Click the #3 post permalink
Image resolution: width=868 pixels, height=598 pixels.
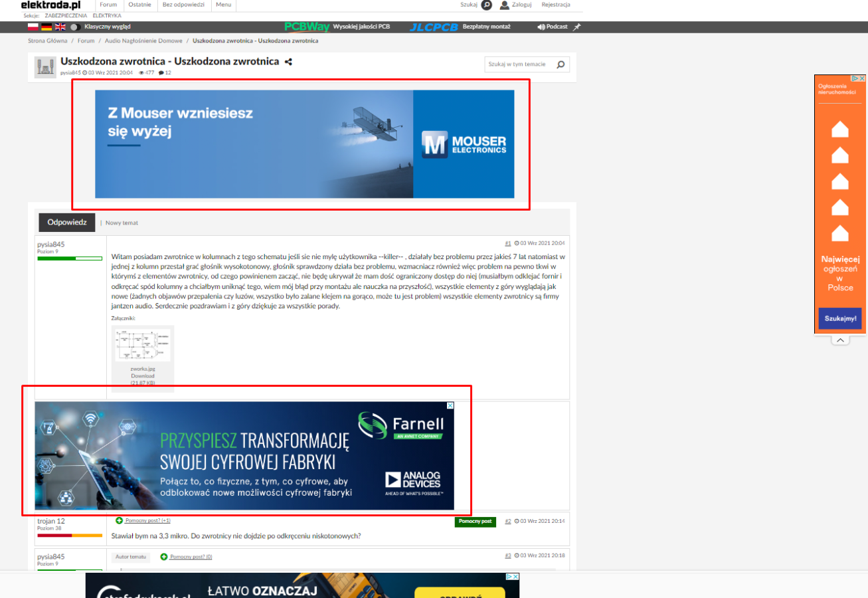(x=508, y=555)
